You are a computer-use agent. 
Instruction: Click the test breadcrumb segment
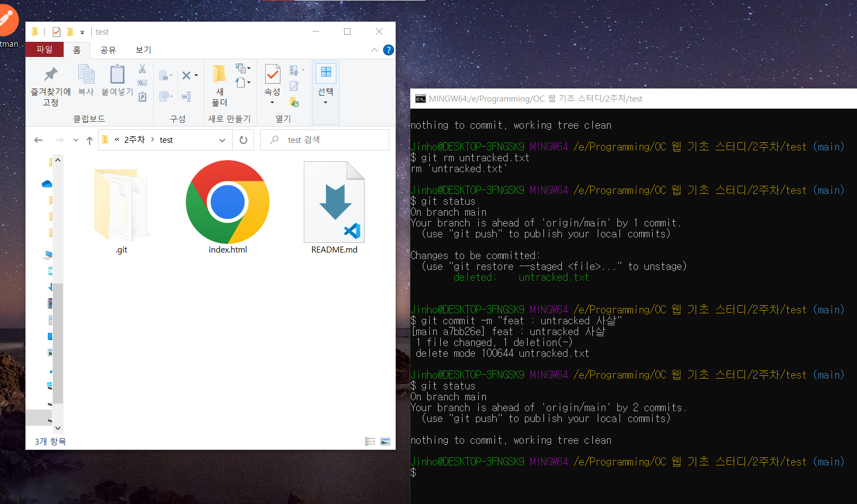click(x=166, y=140)
